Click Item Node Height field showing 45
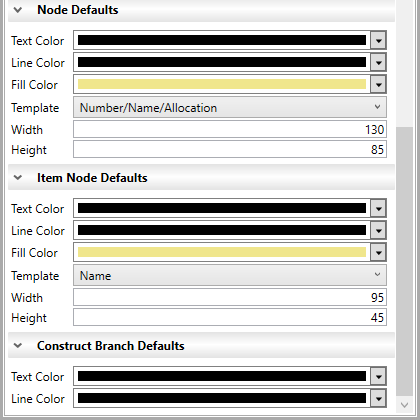 (230, 317)
